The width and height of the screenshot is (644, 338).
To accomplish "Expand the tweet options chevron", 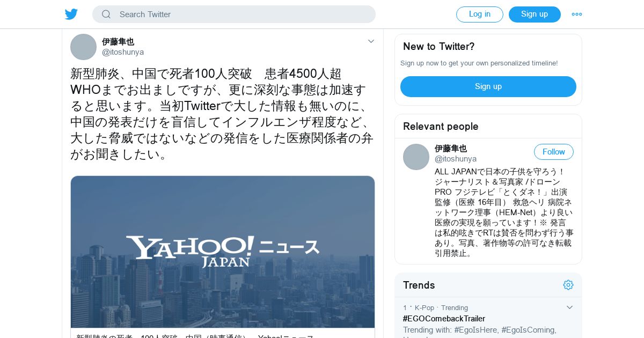I will [371, 41].
